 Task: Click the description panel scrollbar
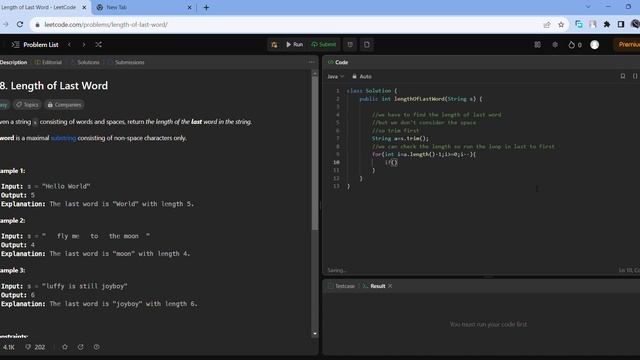pos(315,153)
